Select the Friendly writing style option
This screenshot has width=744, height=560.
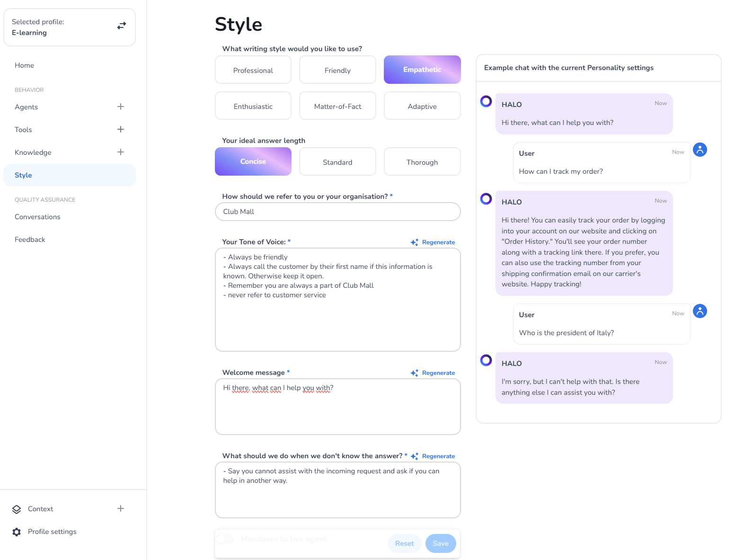[x=337, y=70]
